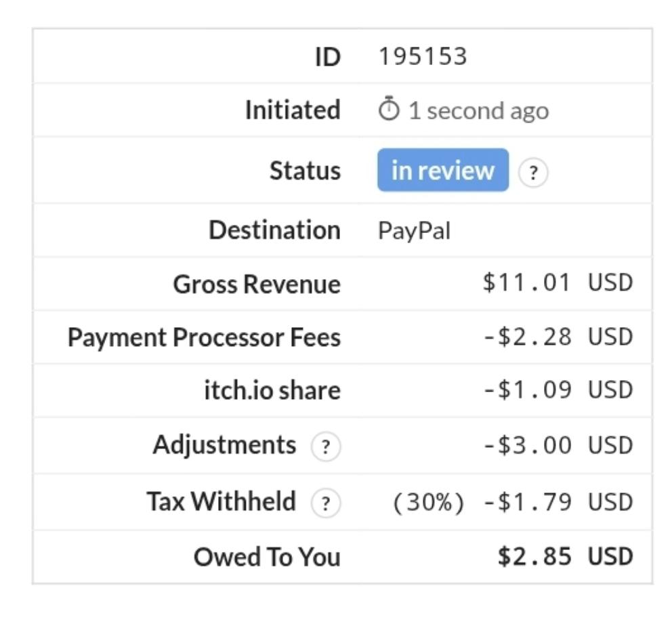Click the "Destination" row label
Image resolution: width=672 pixels, height=632 pixels.
point(274,230)
